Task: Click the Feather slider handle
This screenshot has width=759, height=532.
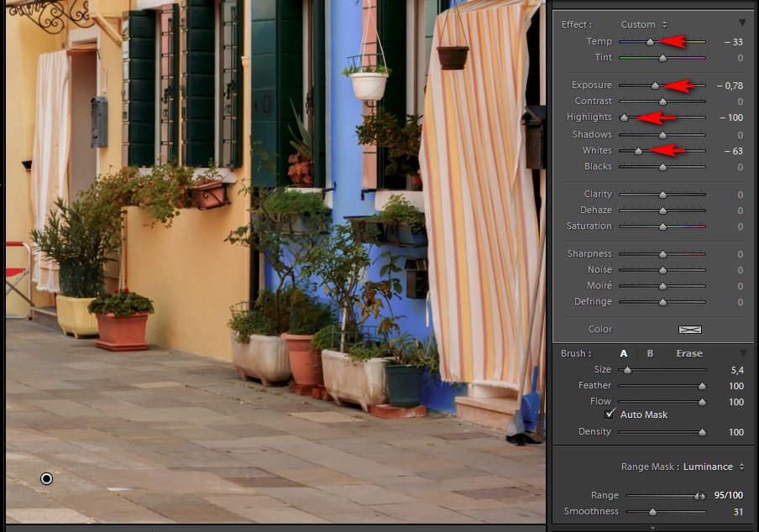Action: coord(702,386)
